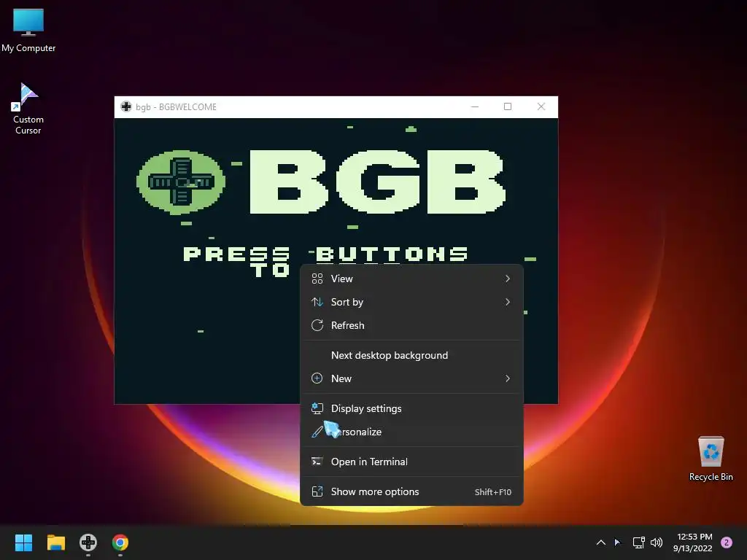Click the circular Refresh icon
Image resolution: width=747 pixels, height=560 pixels.
[317, 325]
